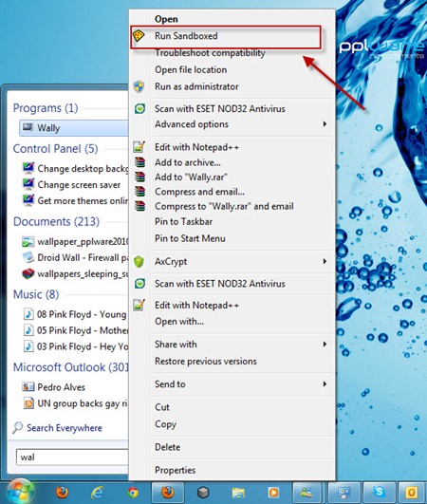The height and width of the screenshot is (504, 427).
Task: Click the WinRAR icon beside Compress and email...
Action: (x=139, y=192)
